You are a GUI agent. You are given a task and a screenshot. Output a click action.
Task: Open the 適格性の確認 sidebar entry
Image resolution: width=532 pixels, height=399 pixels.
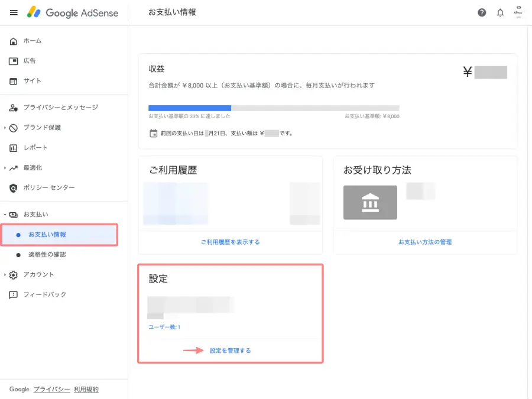coord(46,255)
